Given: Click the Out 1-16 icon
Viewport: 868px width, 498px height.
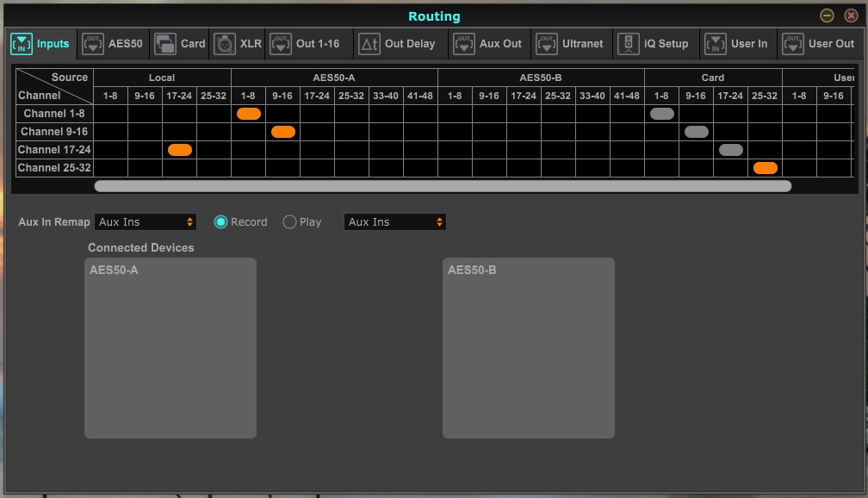Looking at the screenshot, I should tap(281, 44).
